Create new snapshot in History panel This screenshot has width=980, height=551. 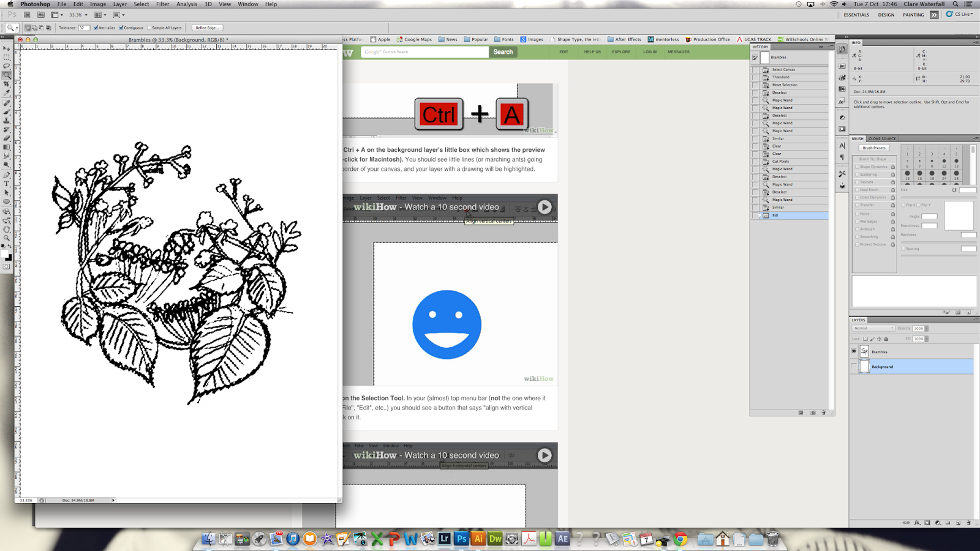813,413
